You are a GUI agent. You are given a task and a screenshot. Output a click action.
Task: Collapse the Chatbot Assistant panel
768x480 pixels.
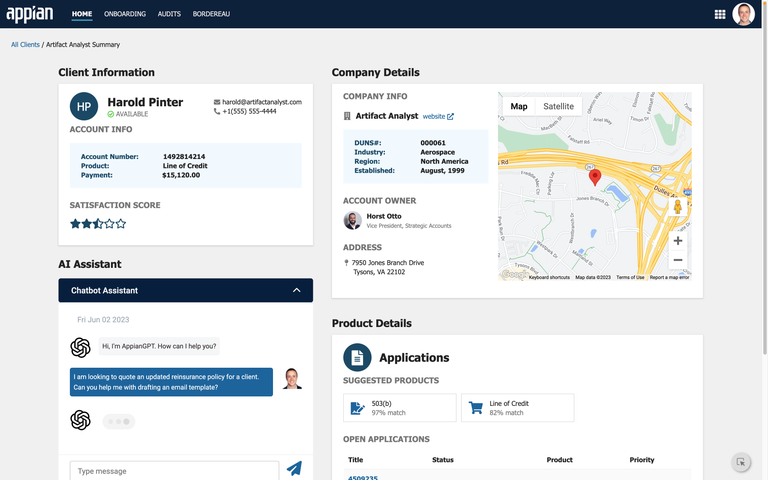coord(296,290)
